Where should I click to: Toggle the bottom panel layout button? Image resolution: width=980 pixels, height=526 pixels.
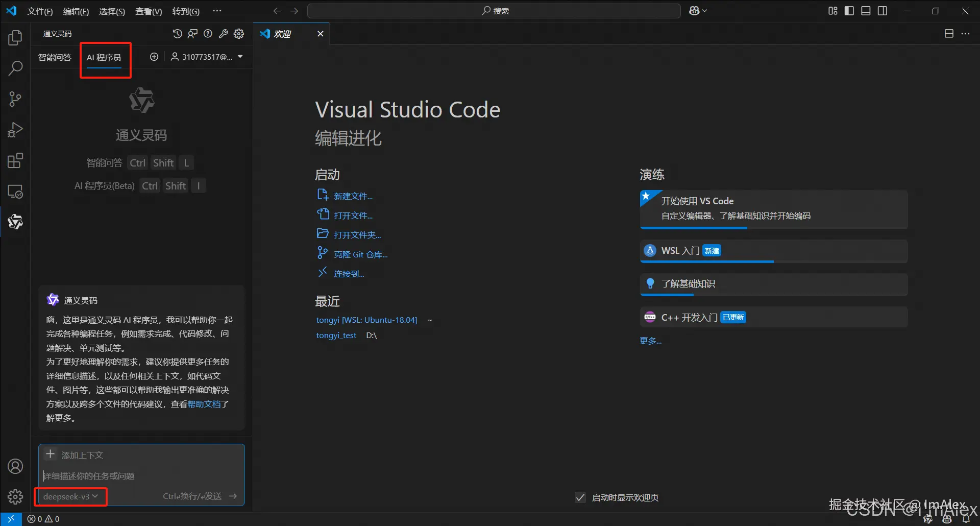tap(866, 11)
